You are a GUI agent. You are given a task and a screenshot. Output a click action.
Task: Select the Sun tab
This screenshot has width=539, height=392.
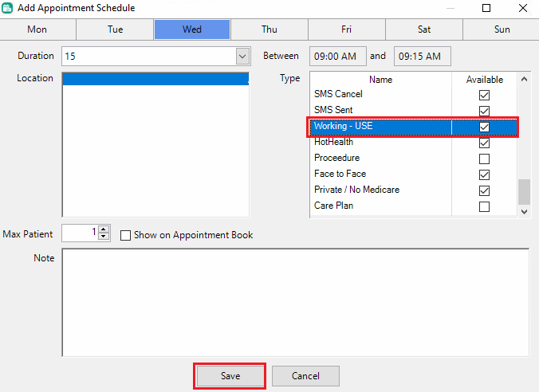point(502,29)
